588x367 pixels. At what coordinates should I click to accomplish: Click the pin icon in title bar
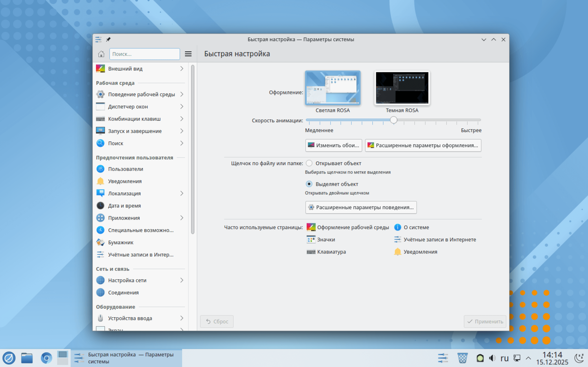(x=108, y=39)
